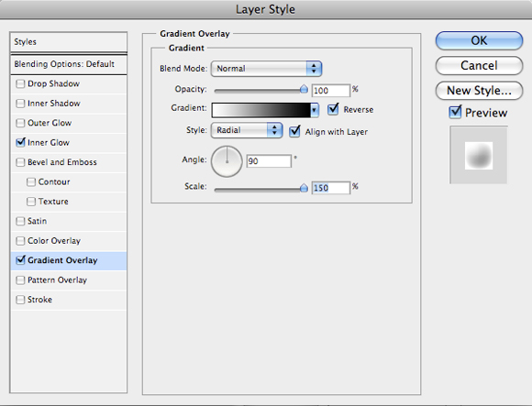Select the Drop Shadow label
Image resolution: width=532 pixels, height=406 pixels.
point(53,83)
